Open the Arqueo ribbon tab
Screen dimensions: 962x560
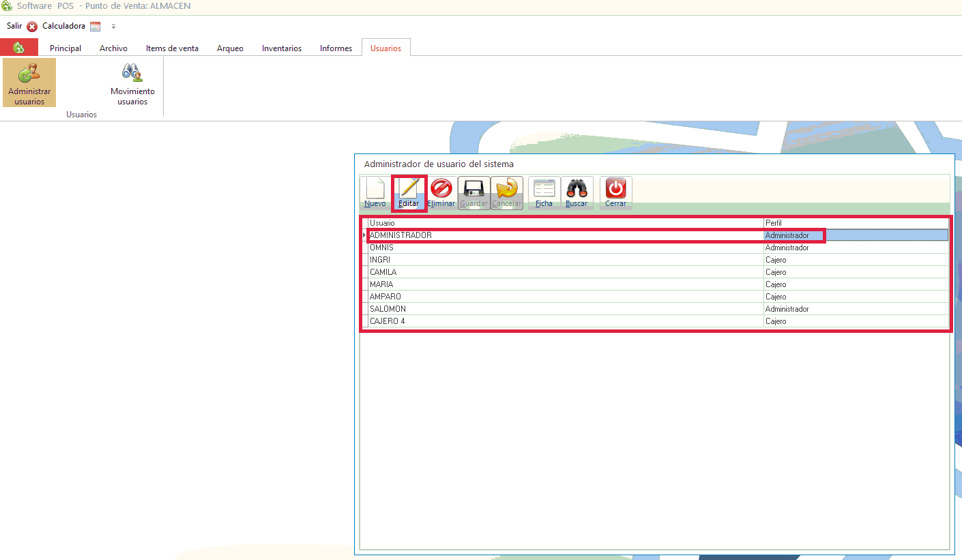point(230,48)
